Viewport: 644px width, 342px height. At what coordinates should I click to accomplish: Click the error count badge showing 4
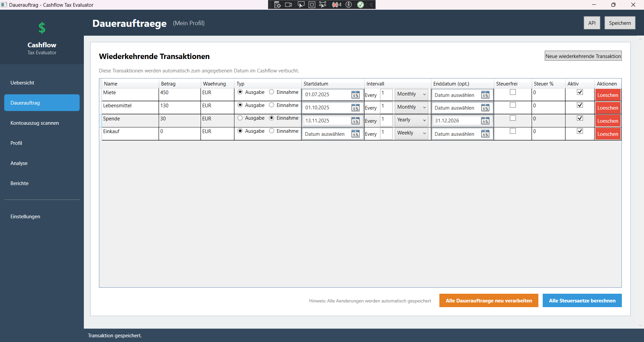coord(336,5)
